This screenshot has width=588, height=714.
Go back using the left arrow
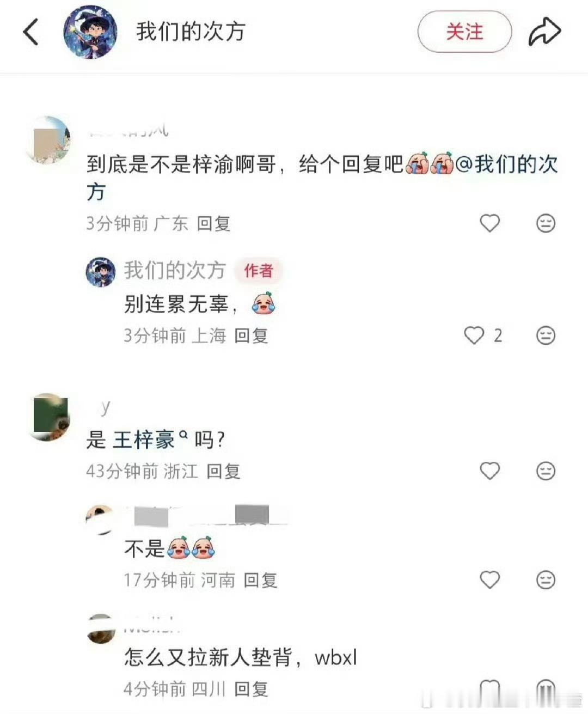tap(31, 32)
